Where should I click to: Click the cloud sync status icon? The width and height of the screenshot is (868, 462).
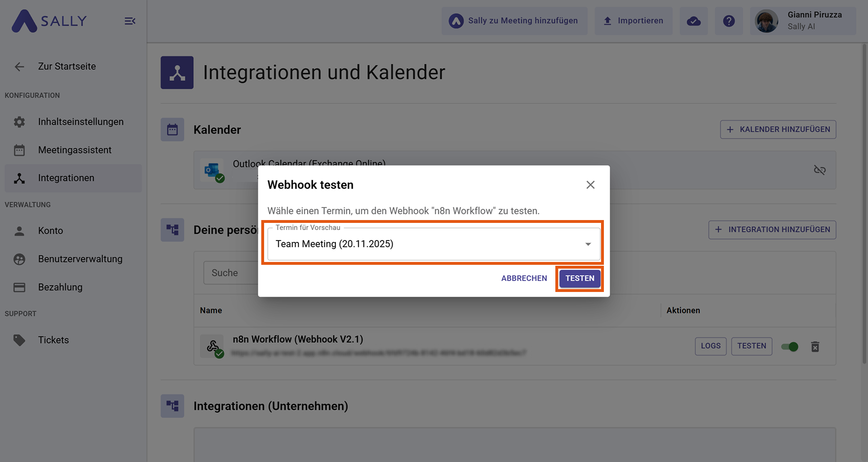pos(693,21)
